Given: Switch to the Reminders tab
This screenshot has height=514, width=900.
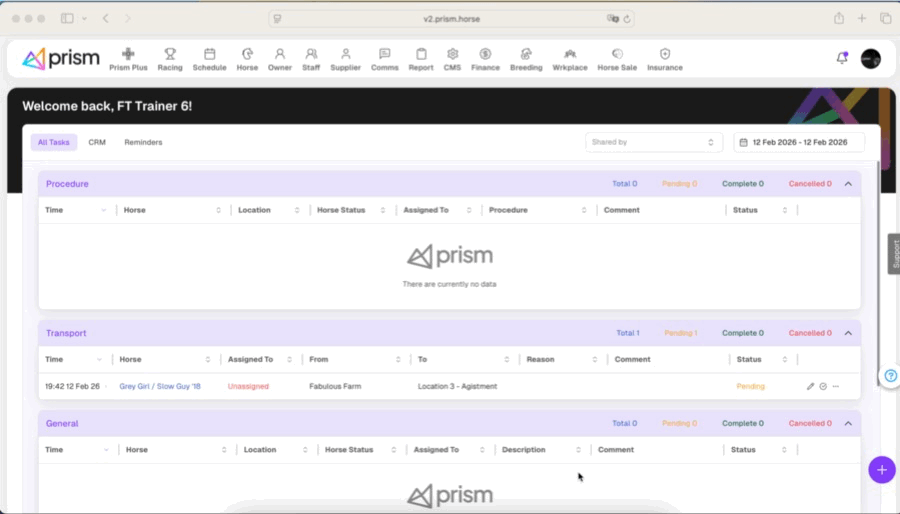Looking at the screenshot, I should click(143, 142).
